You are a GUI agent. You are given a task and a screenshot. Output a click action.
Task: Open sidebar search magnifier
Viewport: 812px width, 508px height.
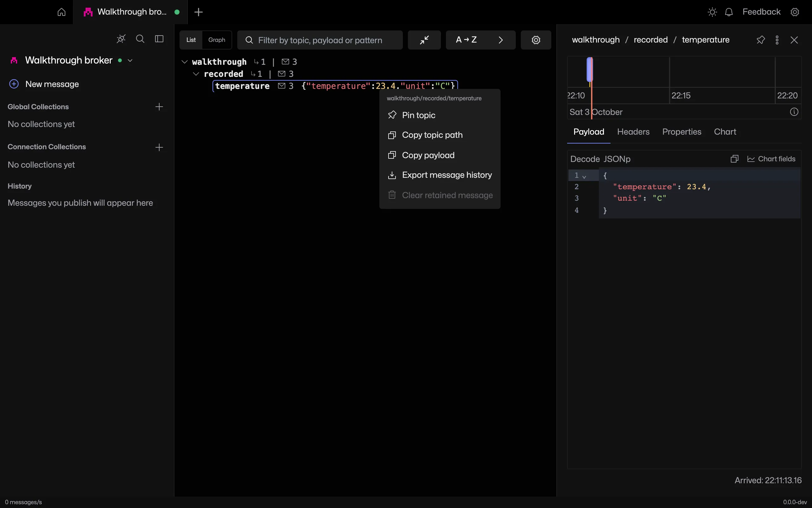pyautogui.click(x=140, y=39)
